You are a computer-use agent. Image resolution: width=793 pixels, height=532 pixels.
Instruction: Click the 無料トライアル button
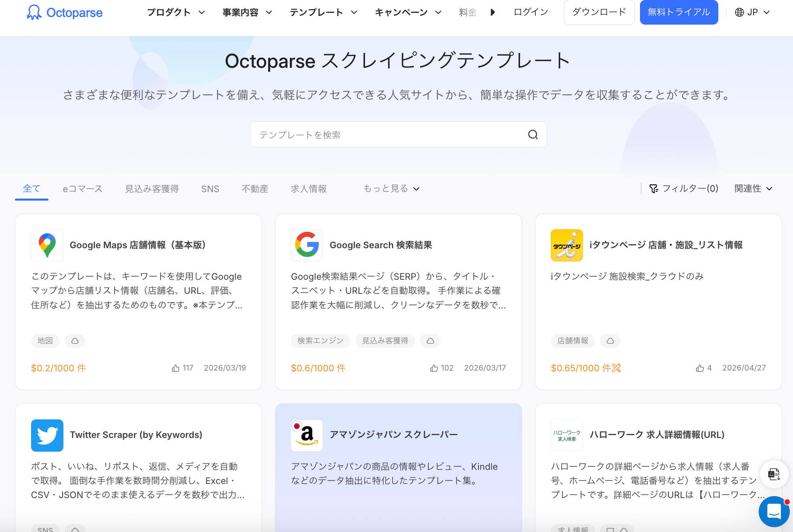679,12
